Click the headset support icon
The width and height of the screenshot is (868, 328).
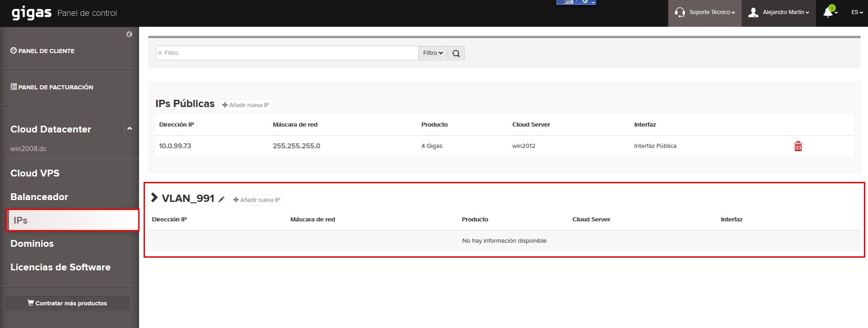coord(680,12)
